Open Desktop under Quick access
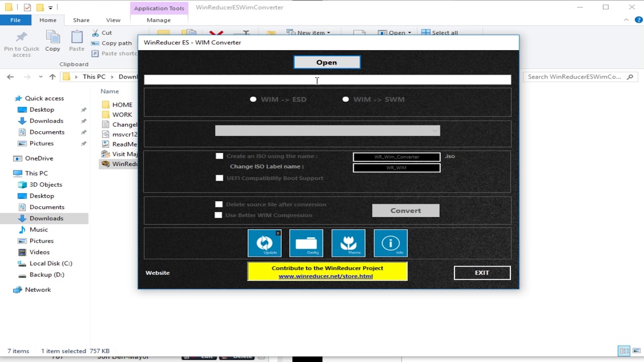Screen dimensions: 644x362 [42, 110]
